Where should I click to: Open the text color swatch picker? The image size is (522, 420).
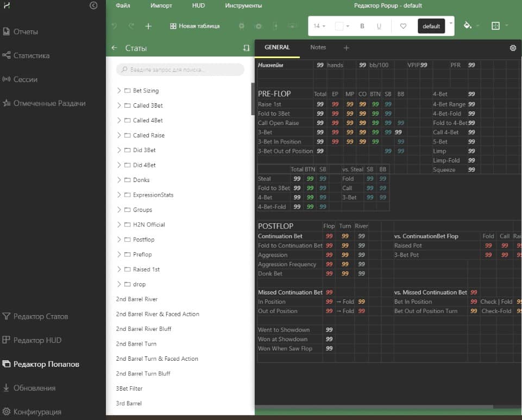point(342,26)
